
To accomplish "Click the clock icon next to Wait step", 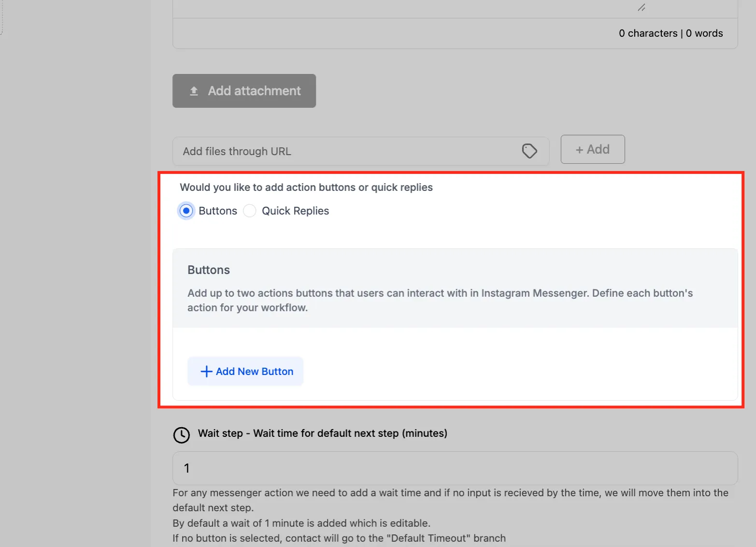I will 182,435.
